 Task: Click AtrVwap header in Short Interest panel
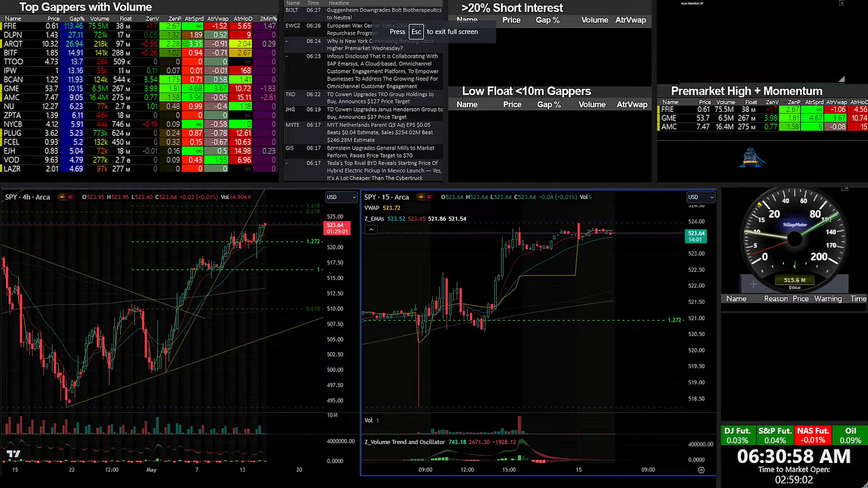[630, 20]
